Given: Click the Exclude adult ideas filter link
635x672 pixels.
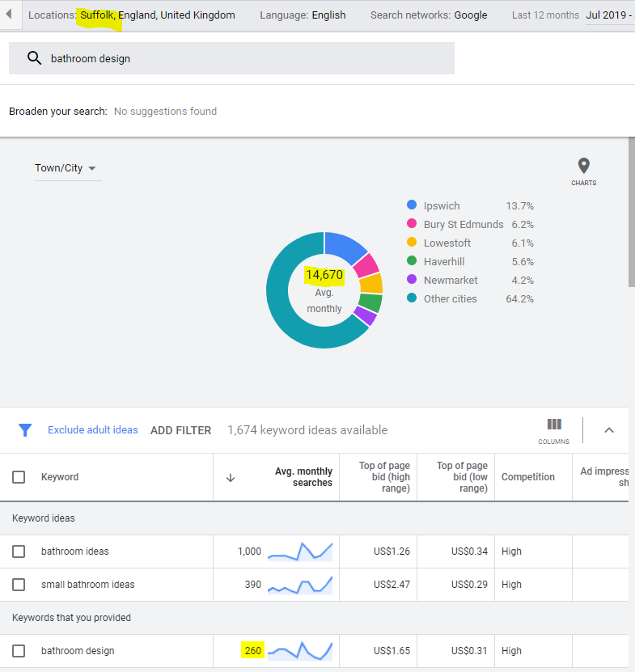Looking at the screenshot, I should (x=92, y=430).
